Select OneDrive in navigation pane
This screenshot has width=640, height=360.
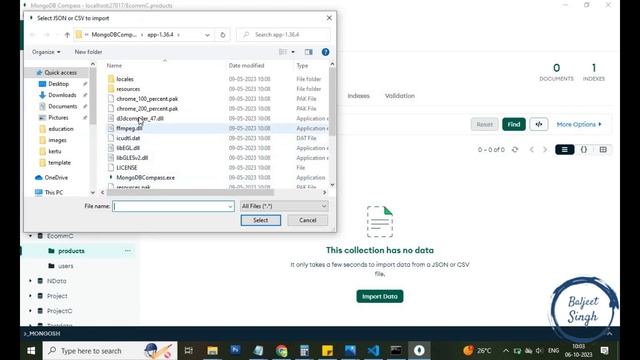click(x=56, y=178)
